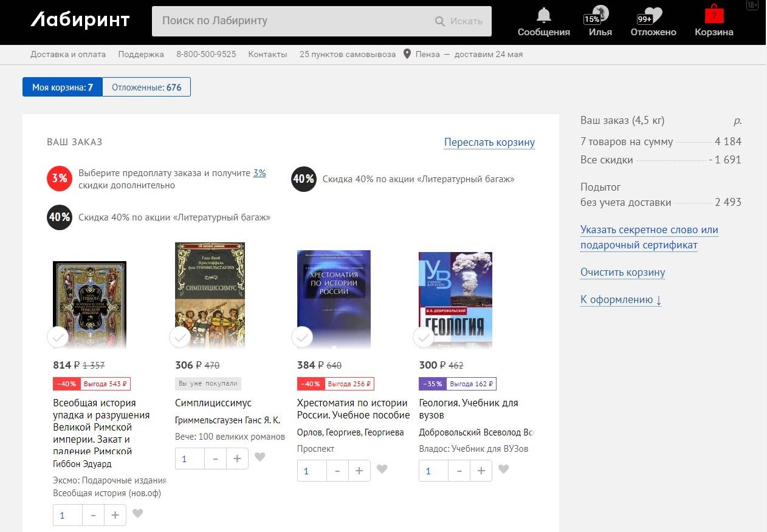Open author link Гиббон Эдуард

(x=83, y=464)
